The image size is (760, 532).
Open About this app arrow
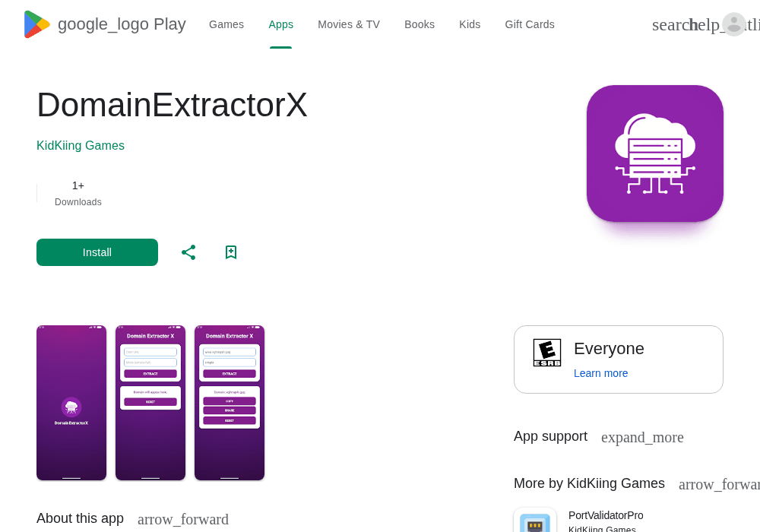[182, 519]
